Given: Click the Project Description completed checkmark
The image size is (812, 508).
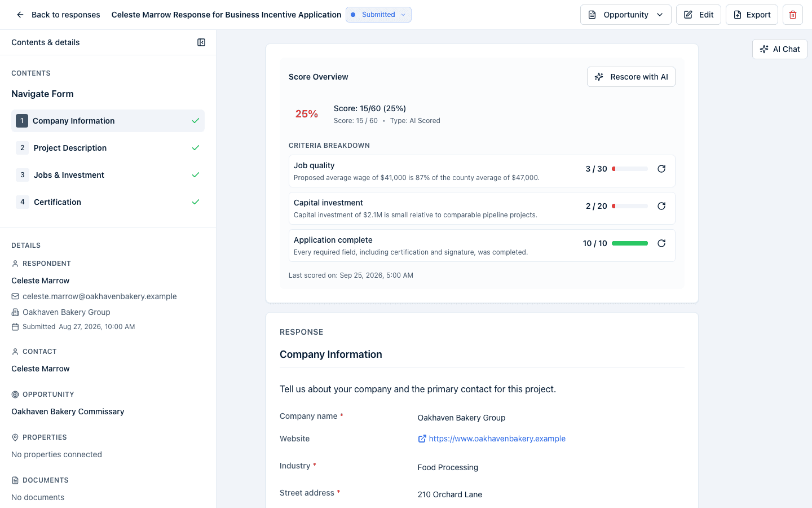Looking at the screenshot, I should [x=196, y=148].
